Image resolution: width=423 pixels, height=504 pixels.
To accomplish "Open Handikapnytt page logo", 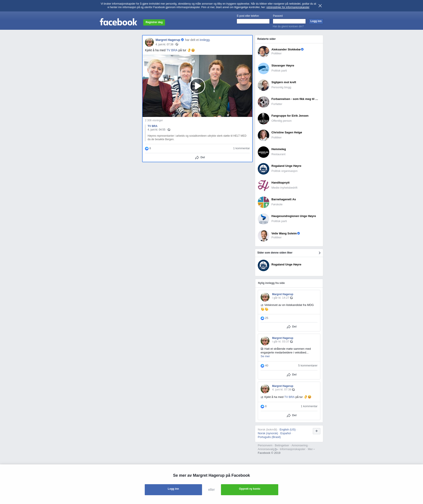I will pos(263,186).
